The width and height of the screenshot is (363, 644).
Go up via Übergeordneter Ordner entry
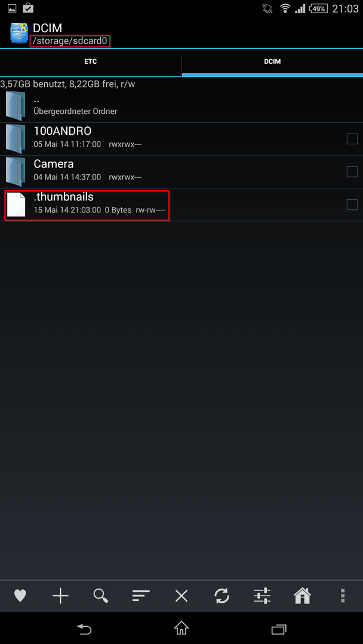tap(181, 106)
